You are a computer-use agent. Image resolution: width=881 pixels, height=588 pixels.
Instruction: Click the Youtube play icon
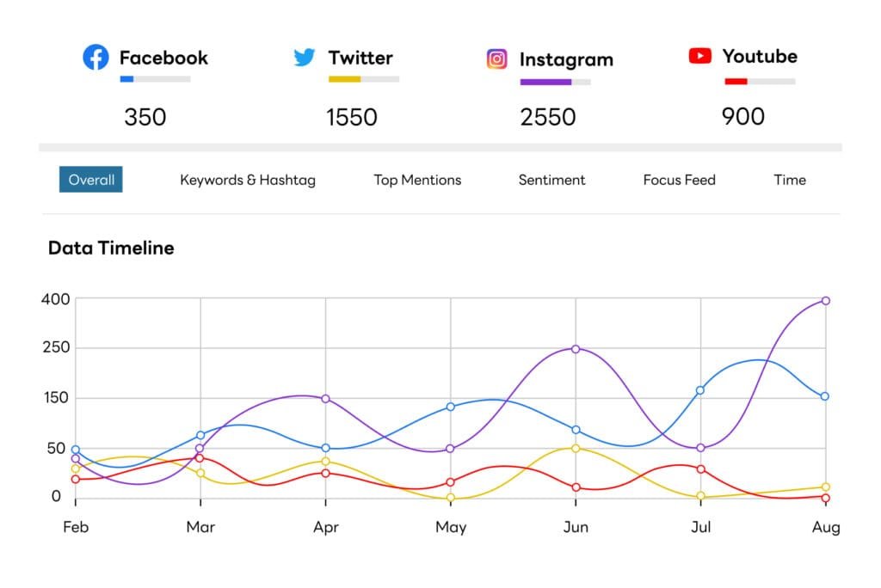(702, 55)
